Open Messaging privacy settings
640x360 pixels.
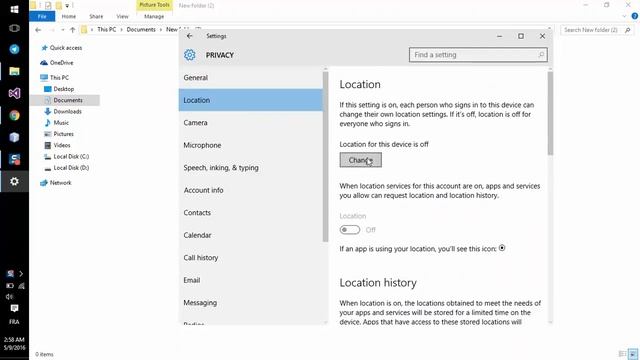(251, 302)
